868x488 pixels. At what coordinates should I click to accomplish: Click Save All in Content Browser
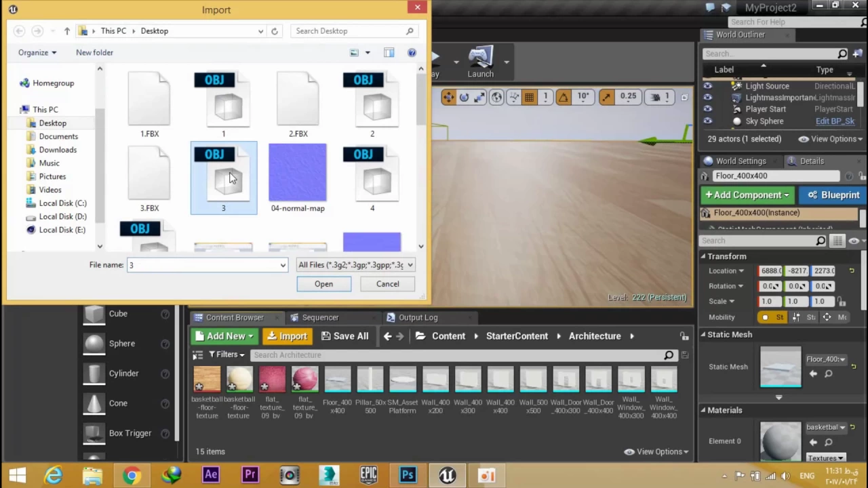tap(344, 336)
